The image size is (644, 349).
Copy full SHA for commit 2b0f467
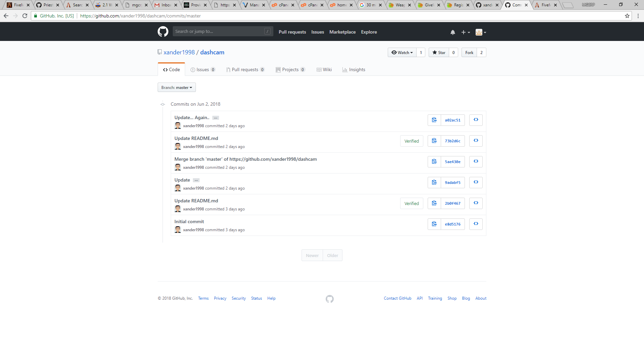[x=434, y=203]
